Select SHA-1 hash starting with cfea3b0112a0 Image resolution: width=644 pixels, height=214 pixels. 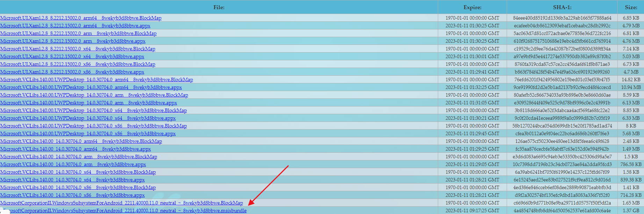562,133
